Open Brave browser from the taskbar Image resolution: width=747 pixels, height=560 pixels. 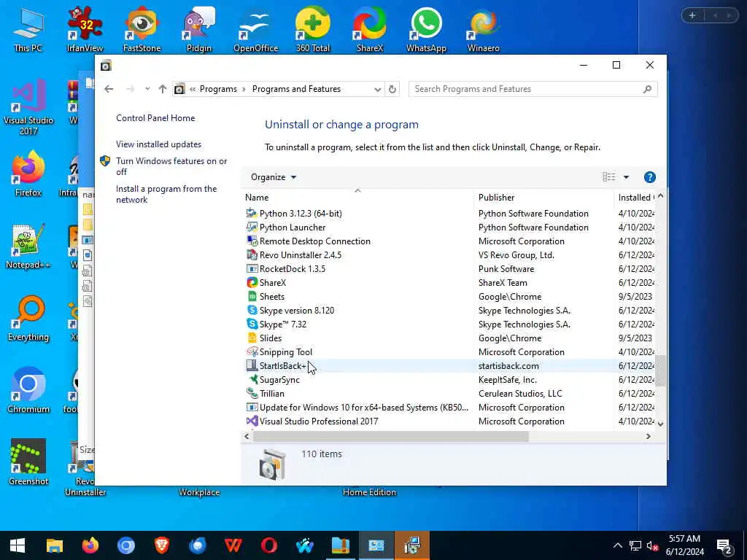[161, 545]
